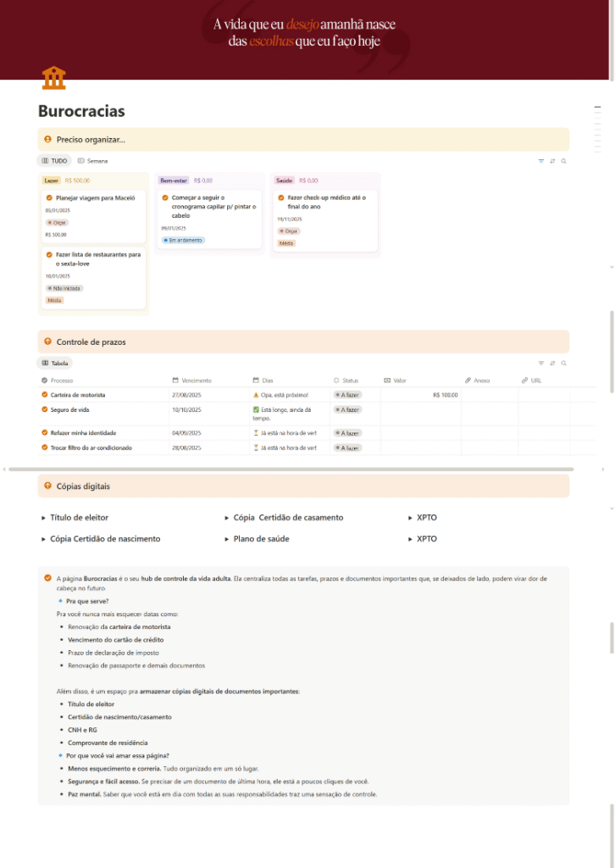Open filter icon in Controle de prazos table
The image size is (615, 868).
pyautogui.click(x=541, y=363)
